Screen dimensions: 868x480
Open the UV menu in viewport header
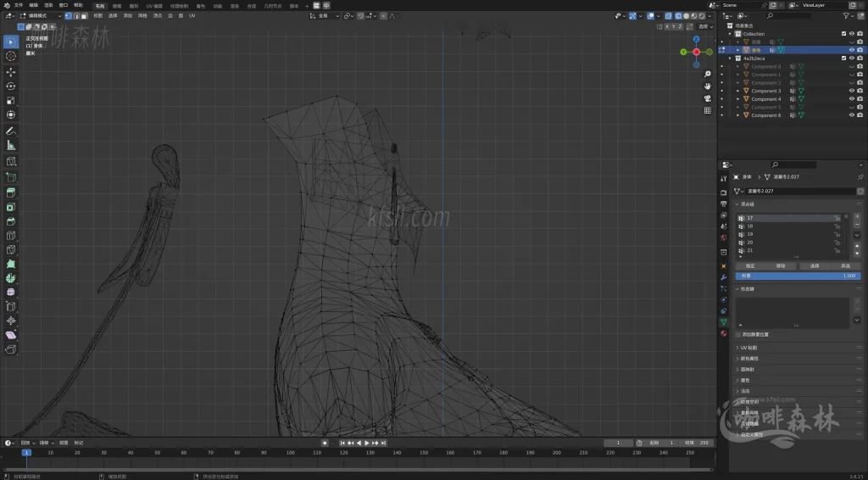coord(192,16)
